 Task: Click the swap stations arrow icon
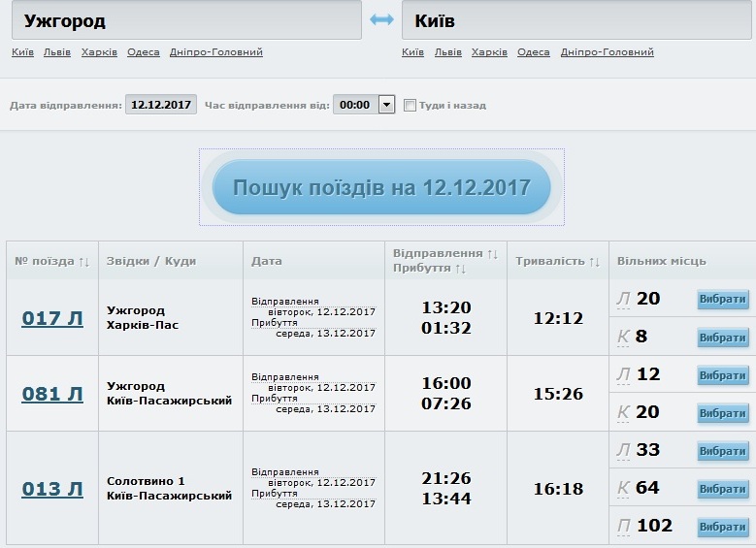pos(381,20)
